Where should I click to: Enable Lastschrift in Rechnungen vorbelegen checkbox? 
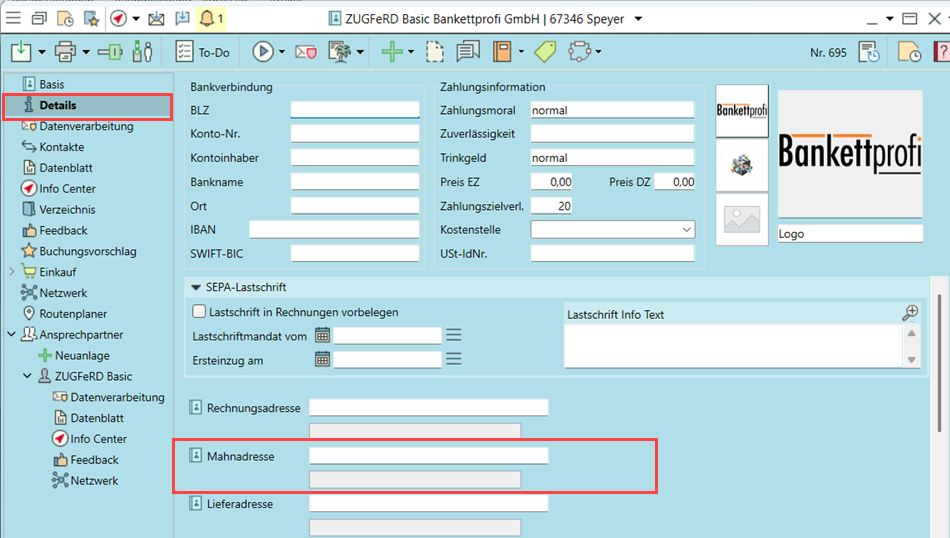(199, 312)
